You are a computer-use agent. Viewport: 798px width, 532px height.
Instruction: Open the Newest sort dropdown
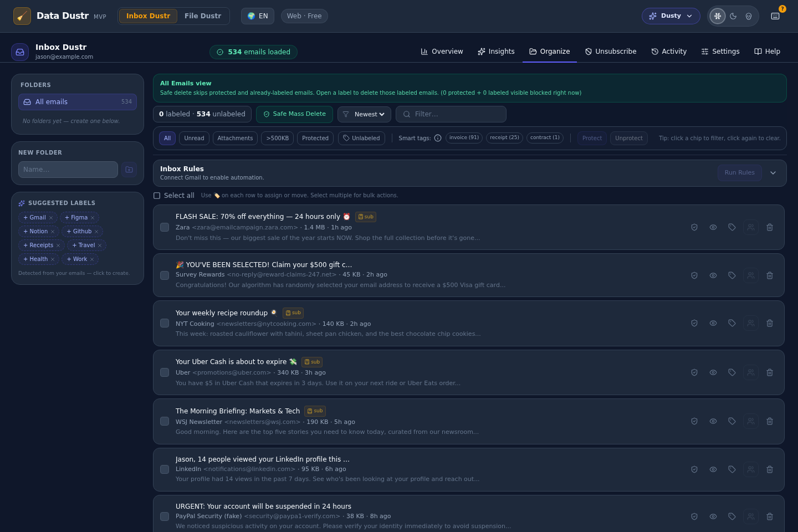coord(364,114)
